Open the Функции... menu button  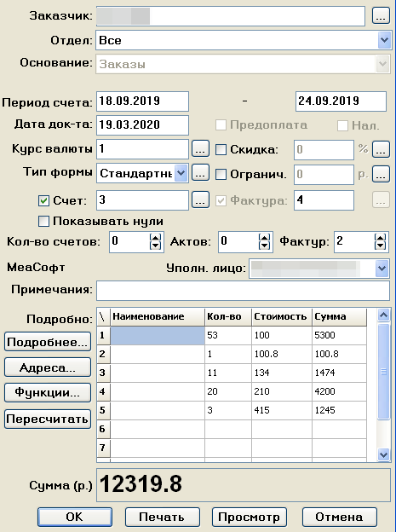(x=48, y=392)
